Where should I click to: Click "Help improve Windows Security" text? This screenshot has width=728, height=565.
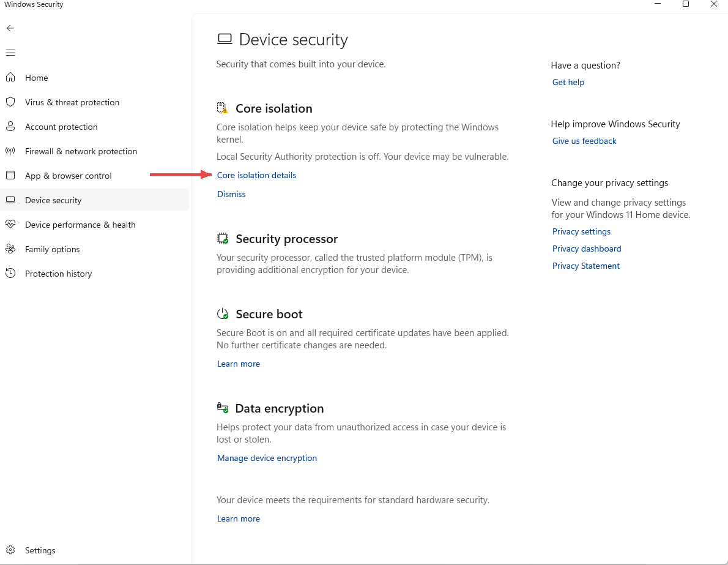click(615, 124)
